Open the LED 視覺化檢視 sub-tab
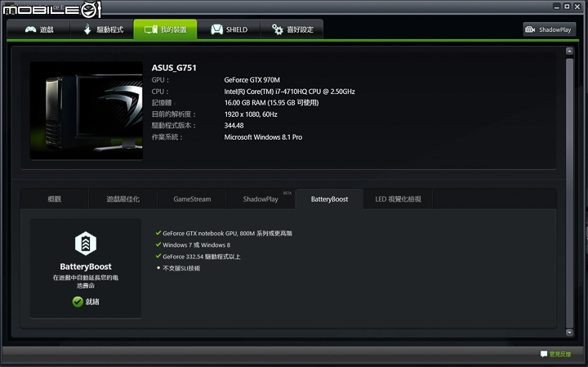This screenshot has height=367, width=588. point(399,199)
